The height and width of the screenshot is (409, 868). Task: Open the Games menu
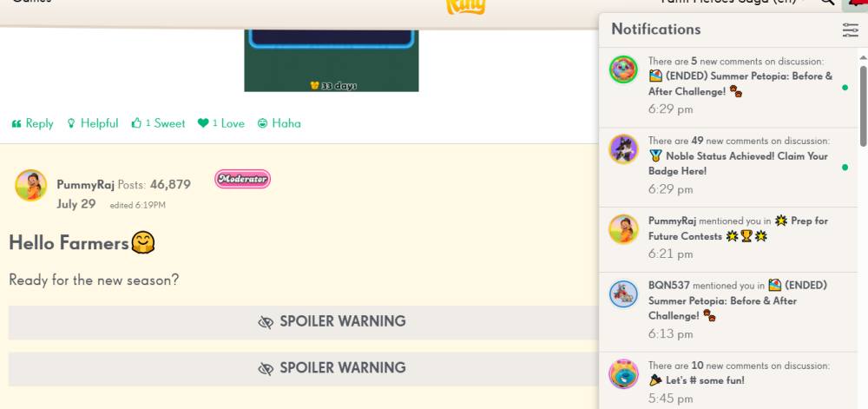31,2
